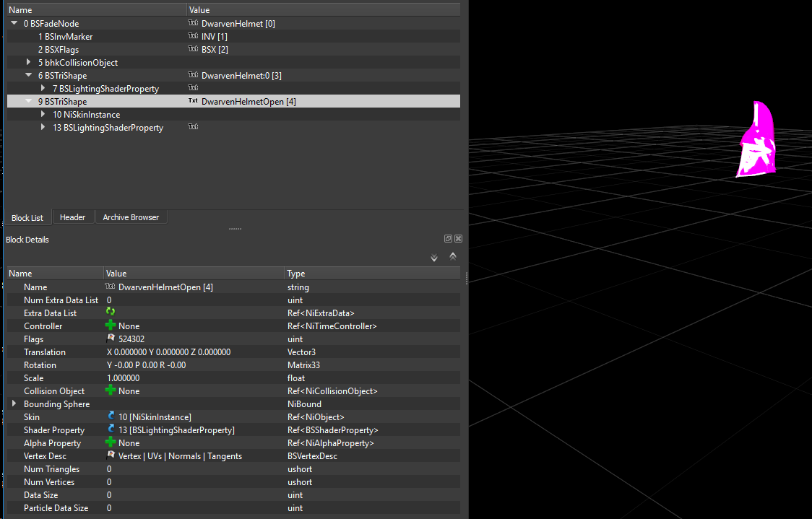Click the Ref<NiTimeController> type cell

click(x=332, y=326)
